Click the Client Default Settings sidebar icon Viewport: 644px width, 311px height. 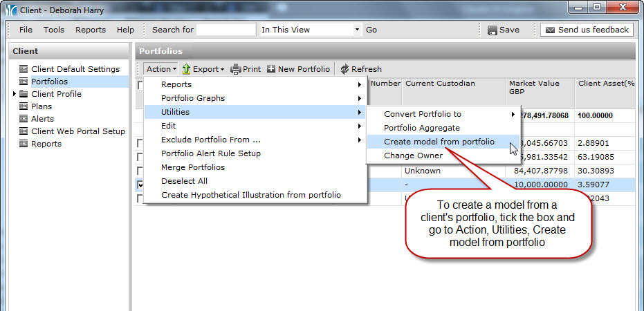[x=24, y=69]
